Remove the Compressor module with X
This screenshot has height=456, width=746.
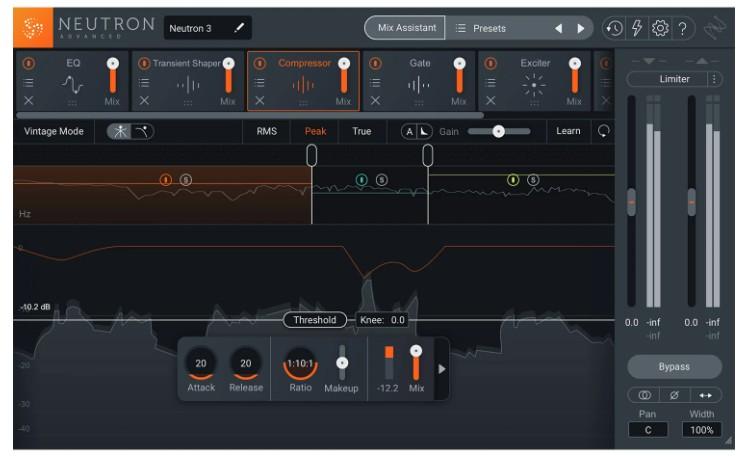point(260,100)
